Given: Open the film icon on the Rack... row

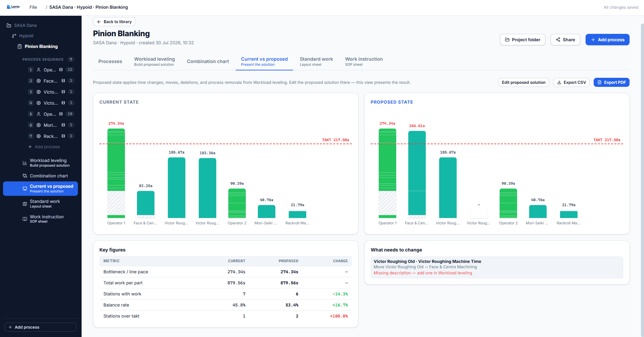Looking at the screenshot, I should coord(63,136).
